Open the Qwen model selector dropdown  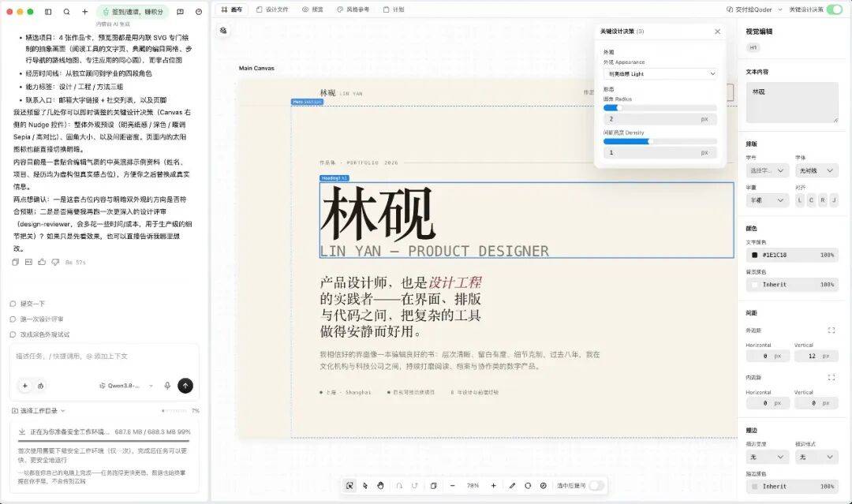pos(126,386)
